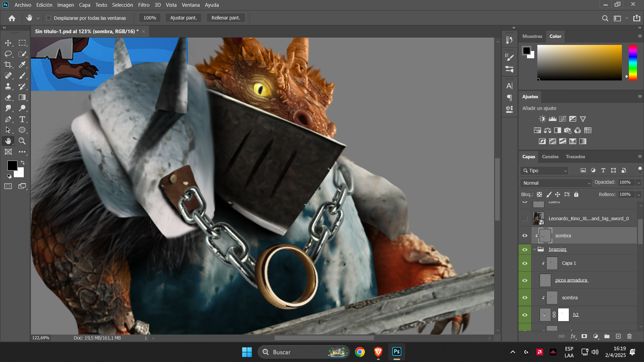Image resolution: width=644 pixels, height=362 pixels.
Task: Show the Leonardo_Kino_XL layer visibility
Action: pyautogui.click(x=525, y=219)
